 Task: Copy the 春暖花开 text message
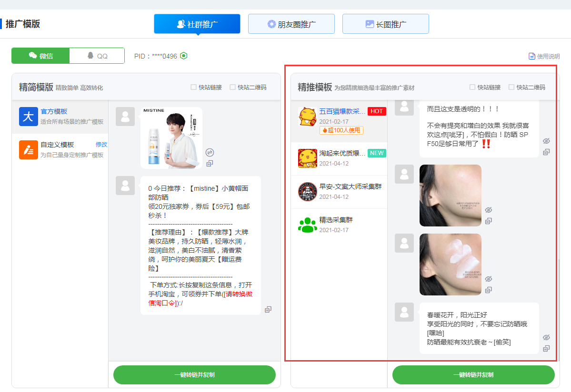pyautogui.click(x=546, y=349)
